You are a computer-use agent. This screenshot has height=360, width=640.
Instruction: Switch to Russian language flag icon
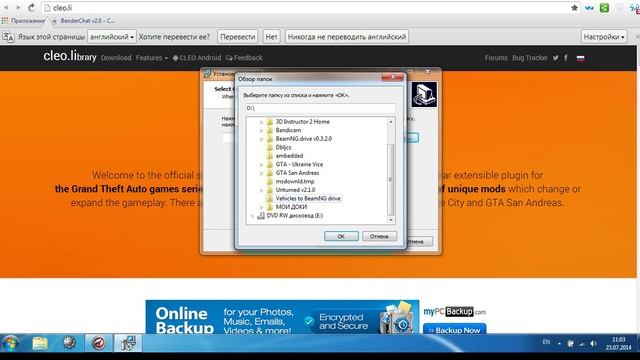click(x=580, y=58)
